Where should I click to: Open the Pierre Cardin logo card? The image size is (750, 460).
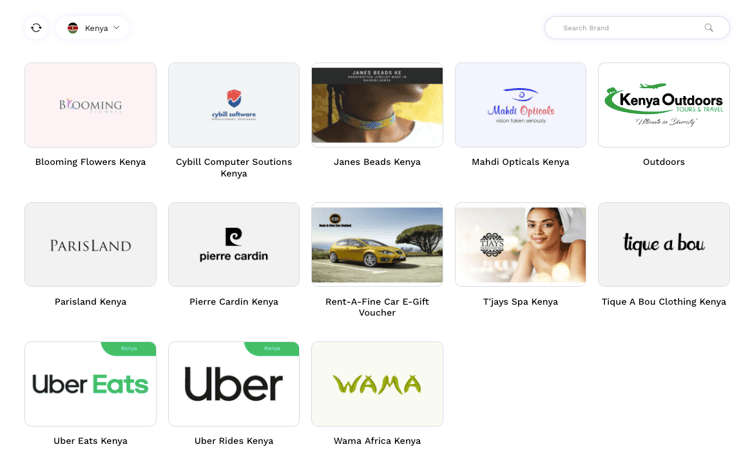pos(234,244)
